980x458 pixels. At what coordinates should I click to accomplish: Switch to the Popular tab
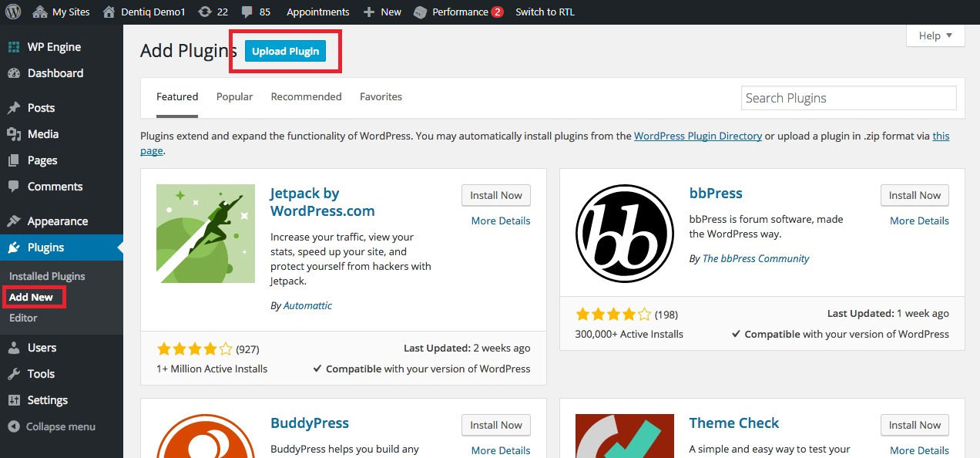click(234, 96)
